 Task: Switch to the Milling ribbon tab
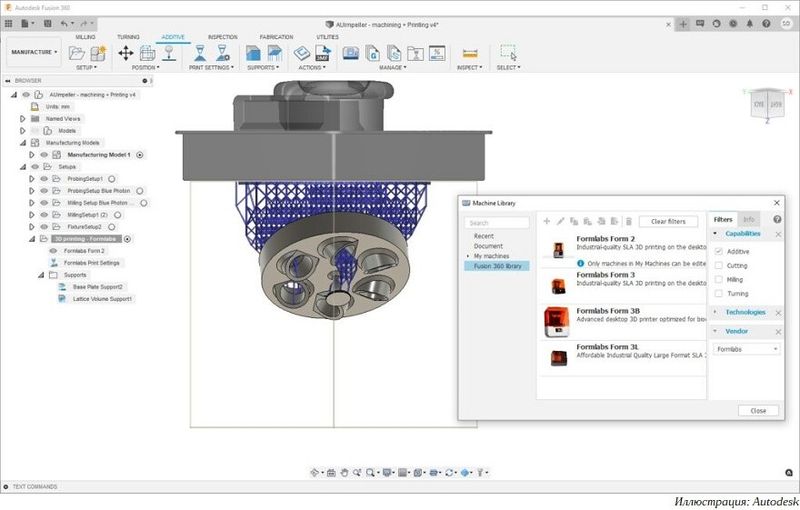[86, 36]
